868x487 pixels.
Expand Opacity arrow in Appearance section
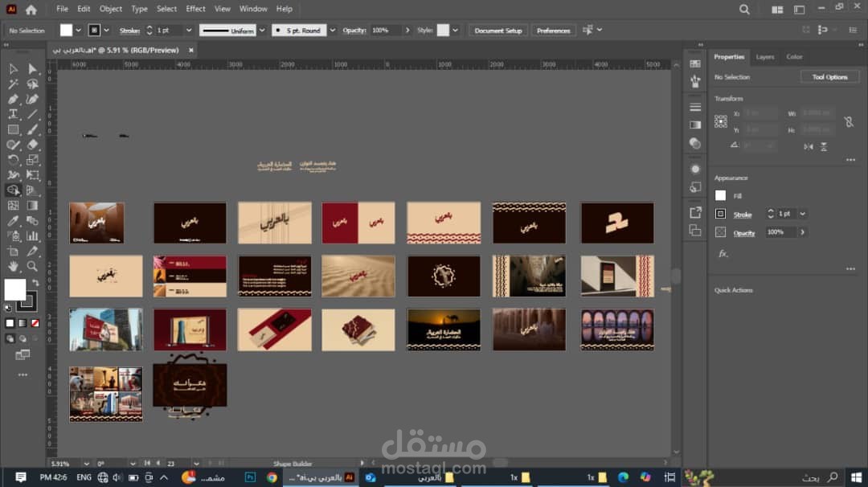tap(802, 232)
